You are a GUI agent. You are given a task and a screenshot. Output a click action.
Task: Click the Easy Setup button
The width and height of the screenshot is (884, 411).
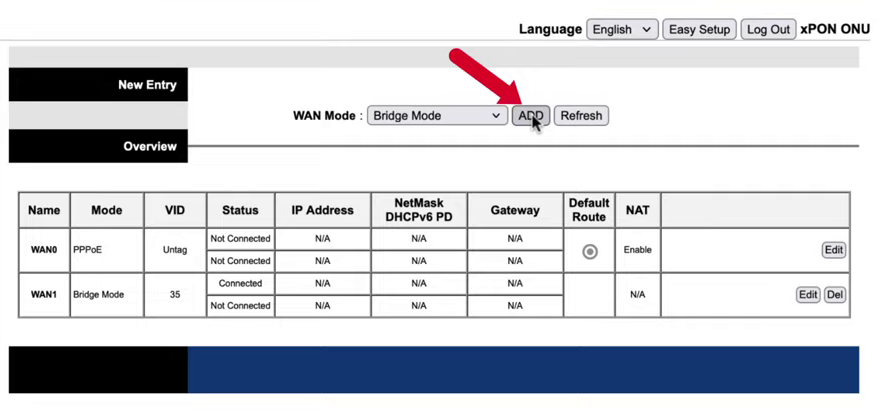tap(699, 29)
